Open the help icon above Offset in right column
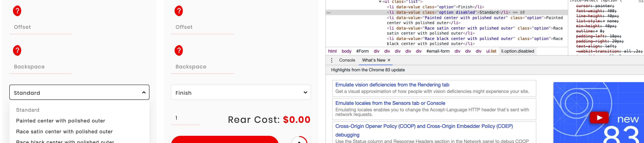The image size is (644, 143). click(x=179, y=11)
